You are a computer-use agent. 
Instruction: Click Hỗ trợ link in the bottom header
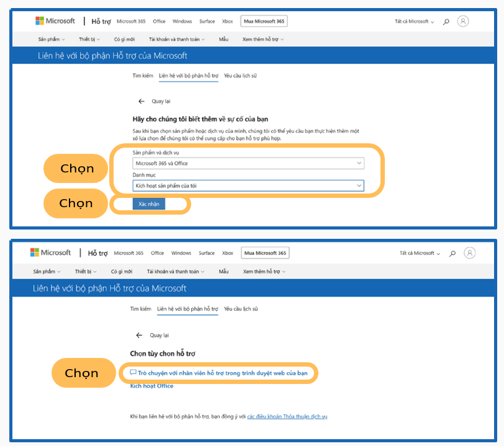click(98, 253)
